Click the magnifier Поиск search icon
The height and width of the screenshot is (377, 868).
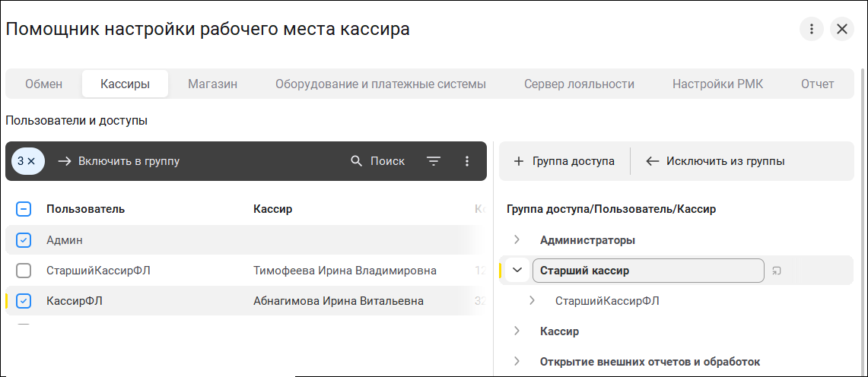[357, 161]
